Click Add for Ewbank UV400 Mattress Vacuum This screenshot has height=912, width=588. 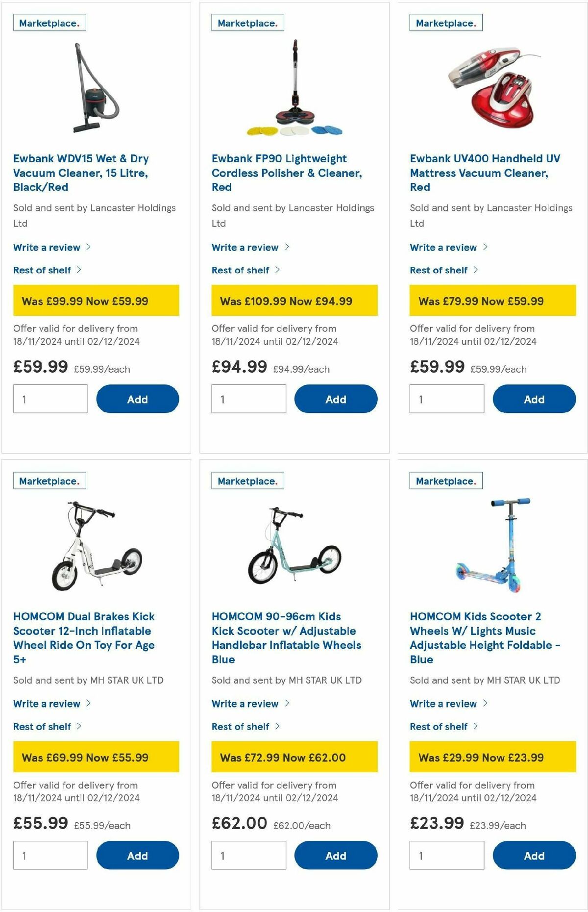pyautogui.click(x=534, y=399)
